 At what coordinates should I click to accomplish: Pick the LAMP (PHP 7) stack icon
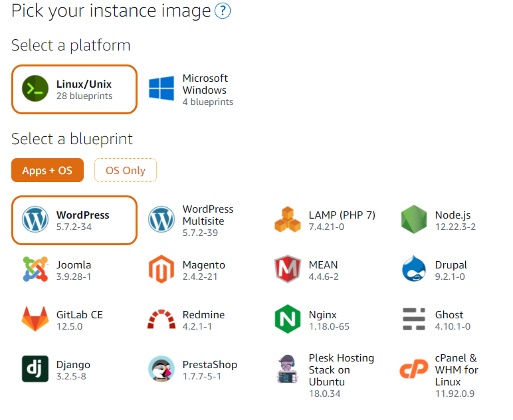click(x=288, y=220)
